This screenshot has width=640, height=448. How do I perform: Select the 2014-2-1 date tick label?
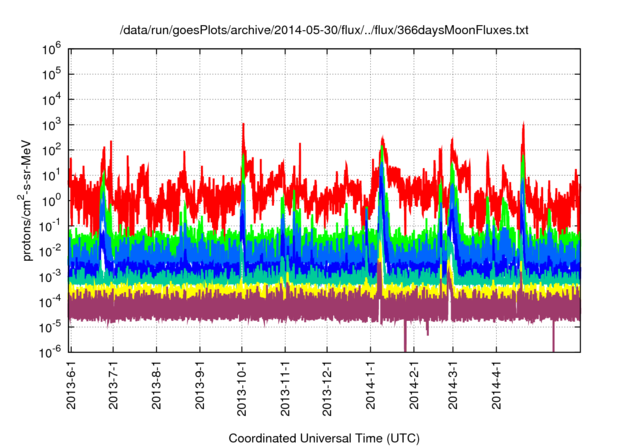pyautogui.click(x=415, y=385)
